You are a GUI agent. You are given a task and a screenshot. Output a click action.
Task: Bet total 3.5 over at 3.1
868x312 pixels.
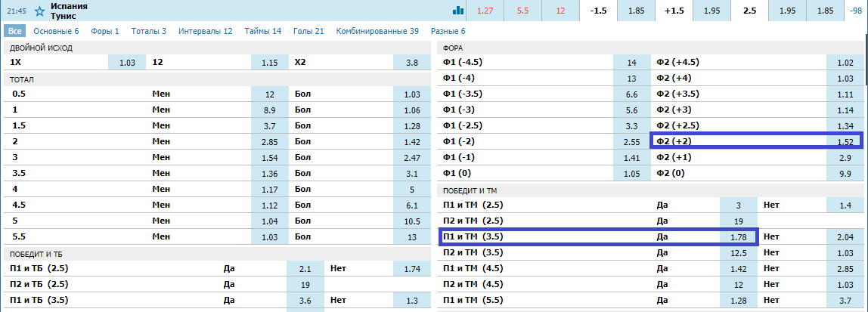412,174
